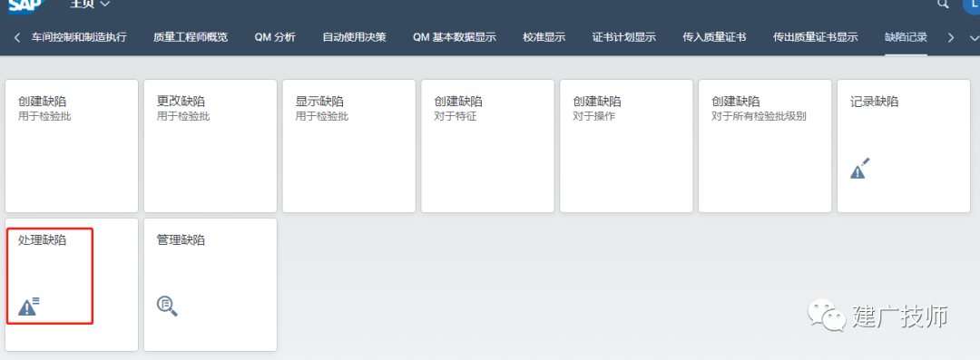Viewport: 980px width, 360px height.
Task: Switch to 质量工程师概览 tab
Action: 191,37
